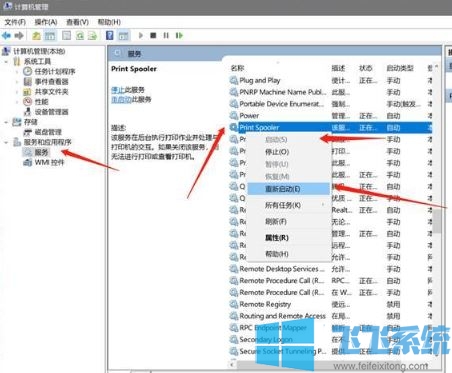The width and height of the screenshot is (452, 373).
Task: Sort by the 启动类型 column header
Action: click(400, 68)
